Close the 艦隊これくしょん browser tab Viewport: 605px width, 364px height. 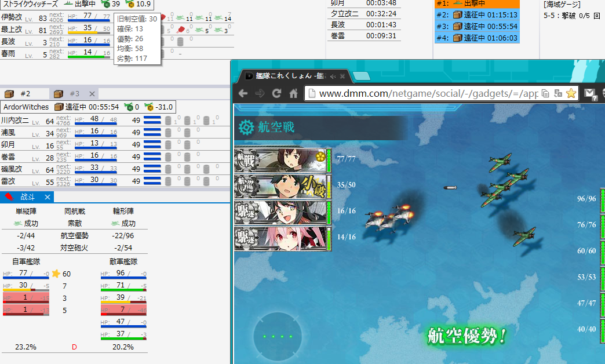342,77
